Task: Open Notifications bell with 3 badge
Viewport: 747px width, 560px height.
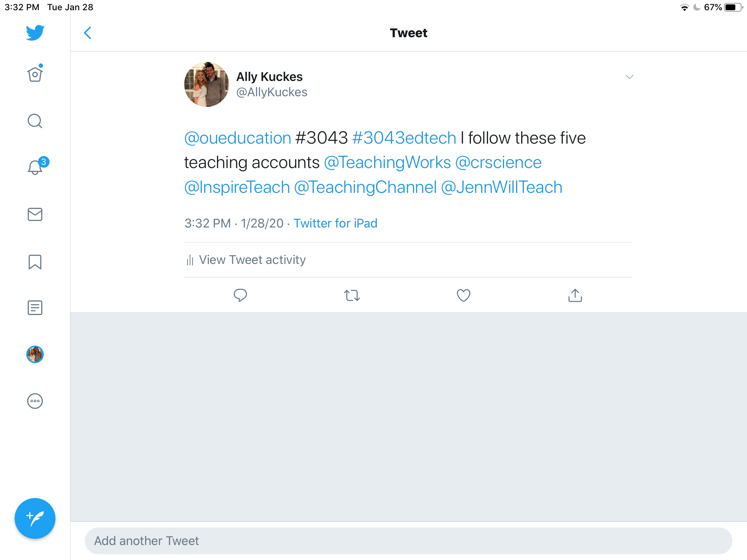Action: 36,167
